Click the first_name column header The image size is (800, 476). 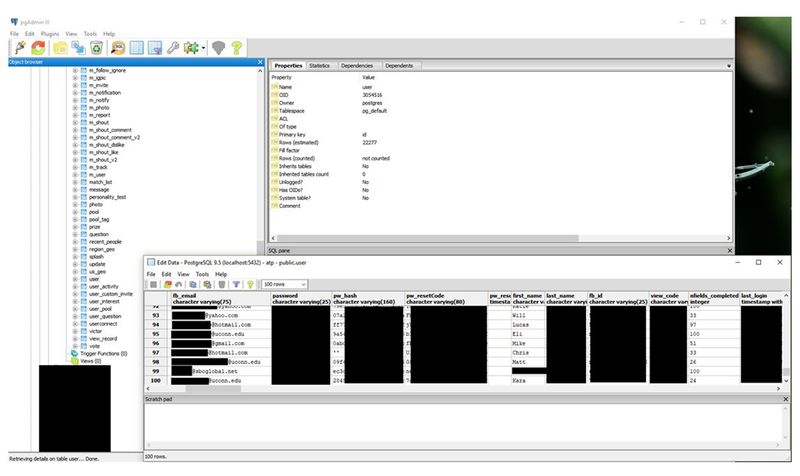[x=527, y=296]
